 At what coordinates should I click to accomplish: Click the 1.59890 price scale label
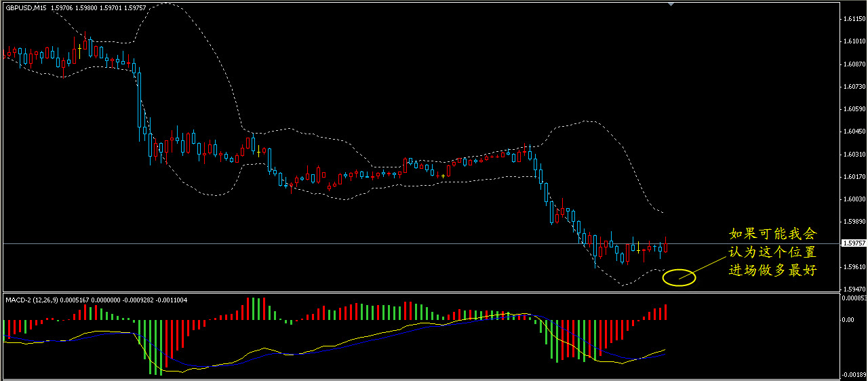854,222
